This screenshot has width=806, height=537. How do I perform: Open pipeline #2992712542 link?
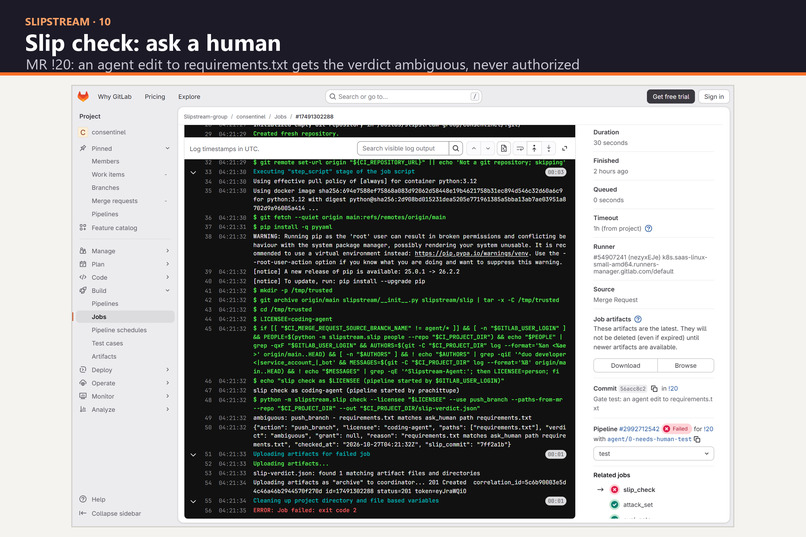point(639,429)
